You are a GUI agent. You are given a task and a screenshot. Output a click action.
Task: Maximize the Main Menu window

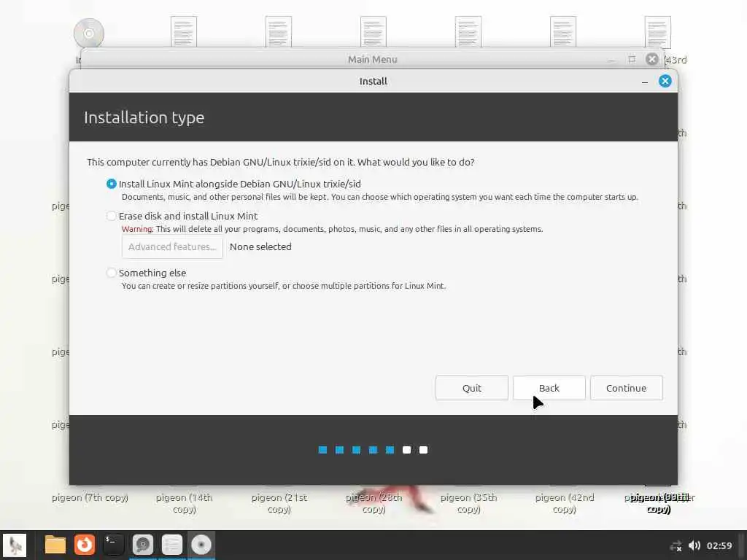pyautogui.click(x=632, y=59)
